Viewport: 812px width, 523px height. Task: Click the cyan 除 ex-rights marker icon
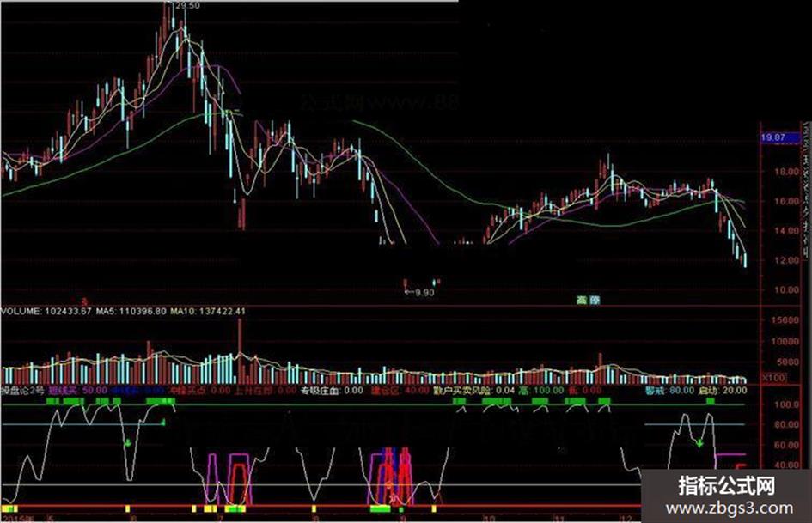(x=595, y=300)
